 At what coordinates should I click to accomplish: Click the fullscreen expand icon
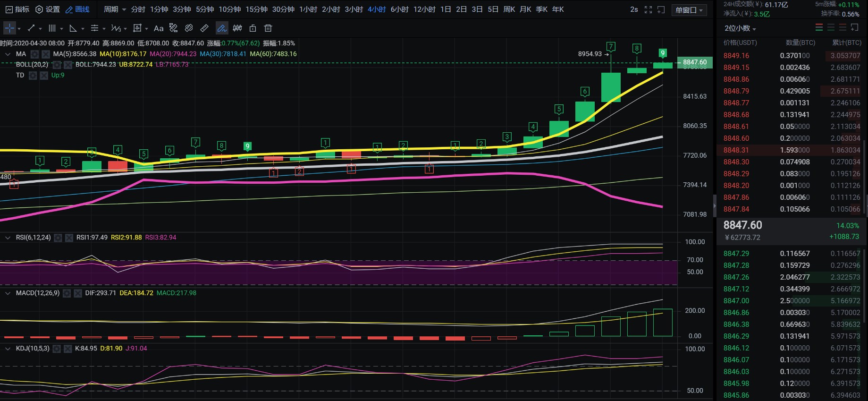[648, 9]
